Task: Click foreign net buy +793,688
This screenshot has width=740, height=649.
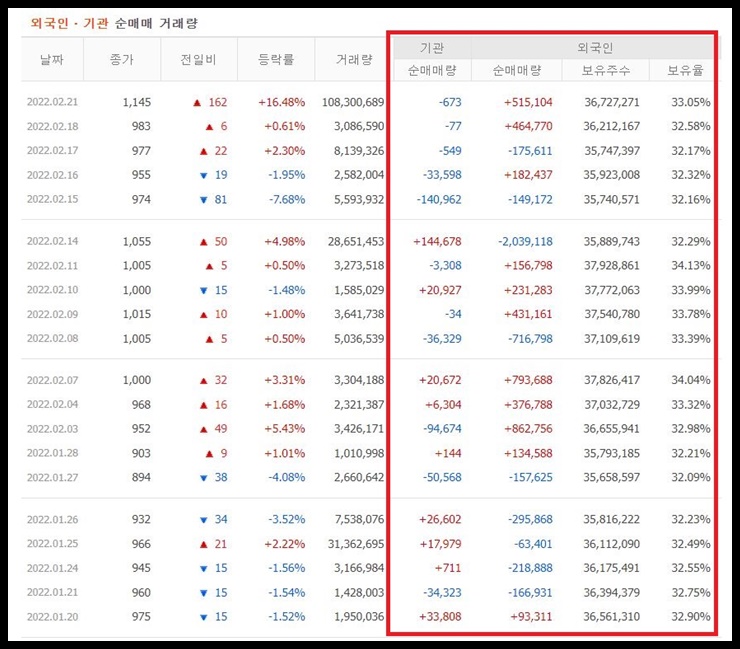Action: [x=528, y=380]
